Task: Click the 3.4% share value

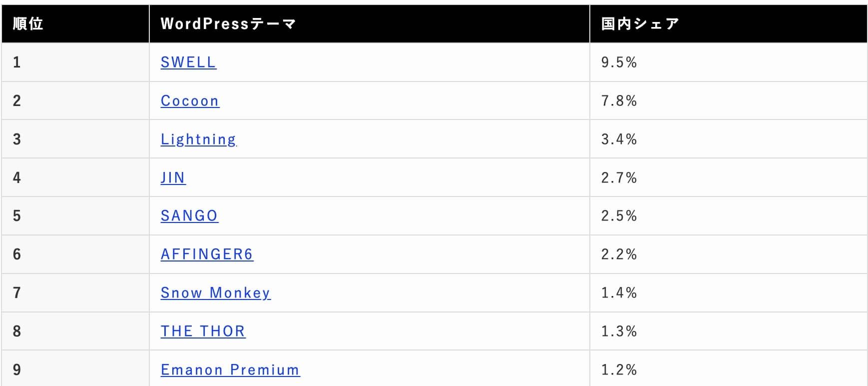Action: [x=619, y=139]
